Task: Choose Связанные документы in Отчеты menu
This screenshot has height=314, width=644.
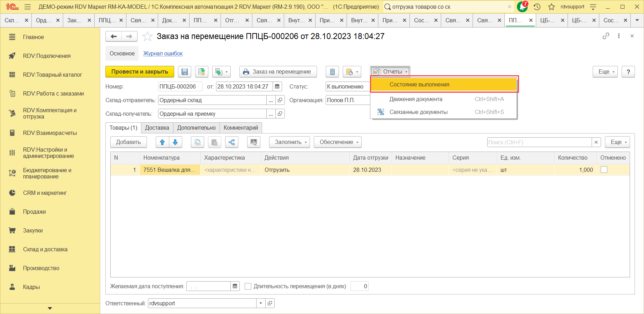Action: pyautogui.click(x=419, y=112)
